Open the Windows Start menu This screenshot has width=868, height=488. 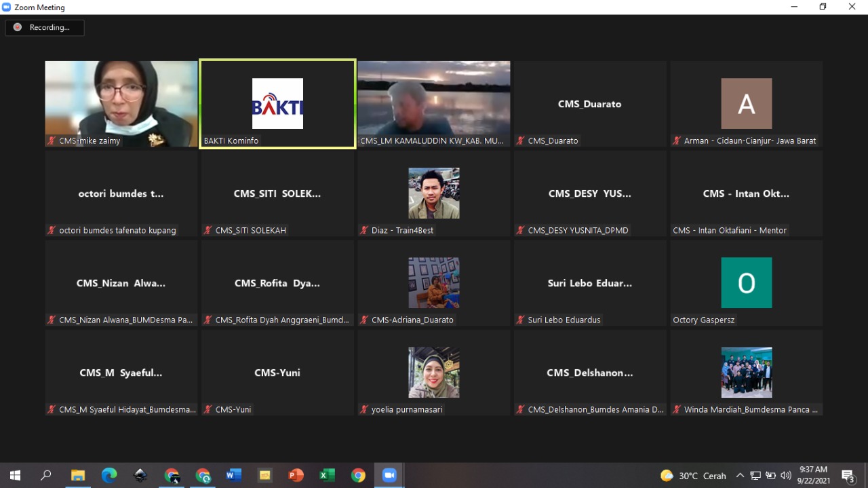click(x=15, y=475)
